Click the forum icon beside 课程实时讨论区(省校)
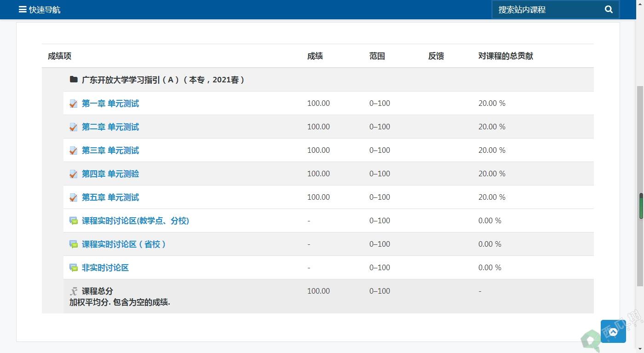The image size is (644, 353). (73, 244)
